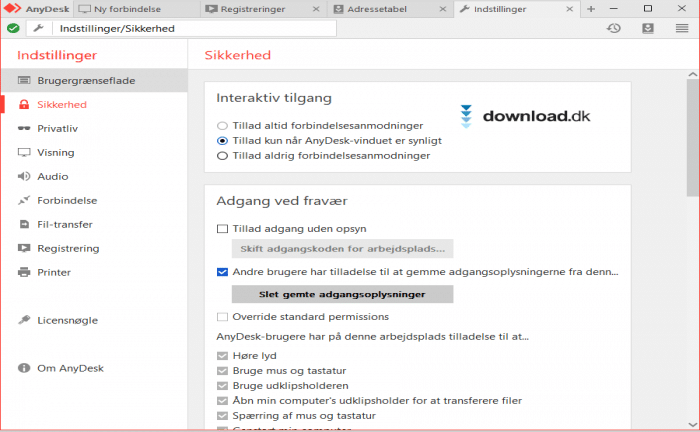Close the Registreringer tab
Screen dimensions: 700x432
(x=316, y=9)
